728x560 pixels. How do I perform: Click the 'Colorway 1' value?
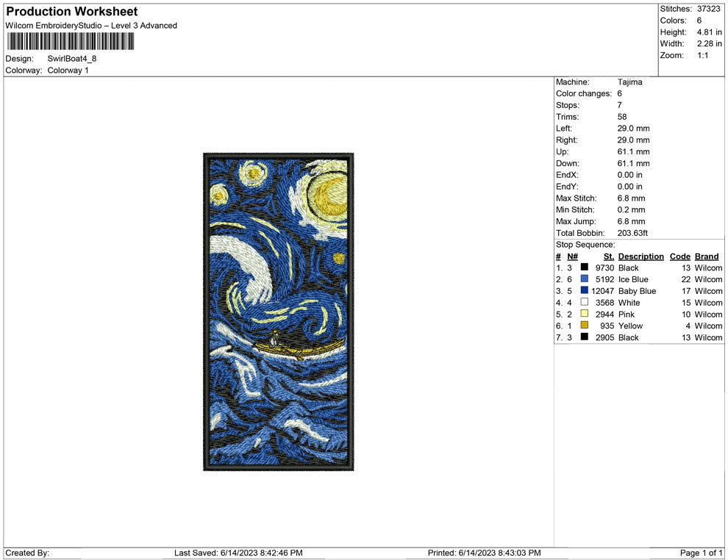coord(68,71)
